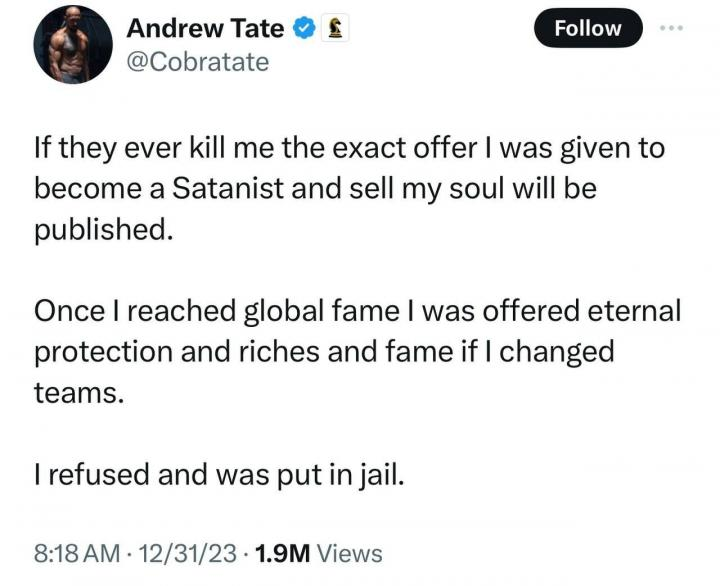Open the tweet author's profile picture
This screenshot has height=586, width=720.
click(70, 45)
